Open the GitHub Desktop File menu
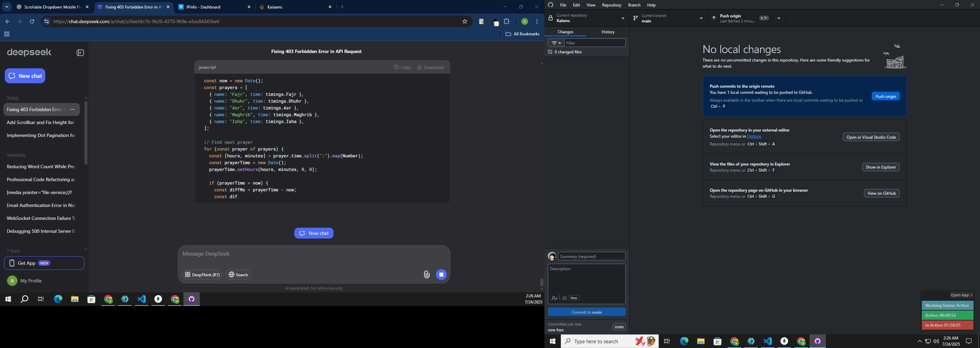This screenshot has width=980, height=348. [x=563, y=5]
